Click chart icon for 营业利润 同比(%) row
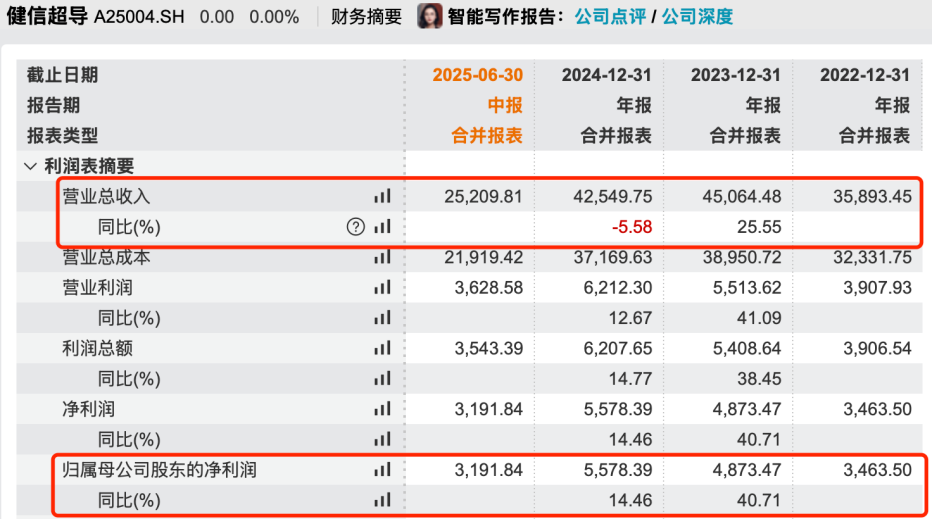The image size is (932, 519). (x=382, y=317)
